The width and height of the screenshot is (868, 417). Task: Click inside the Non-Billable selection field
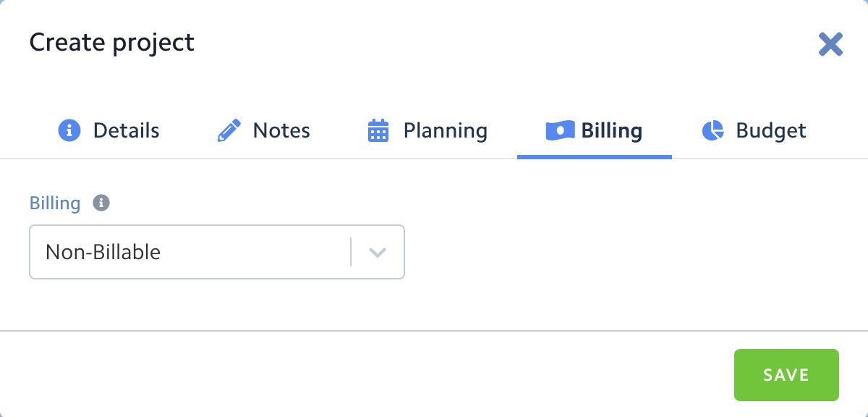click(x=181, y=252)
